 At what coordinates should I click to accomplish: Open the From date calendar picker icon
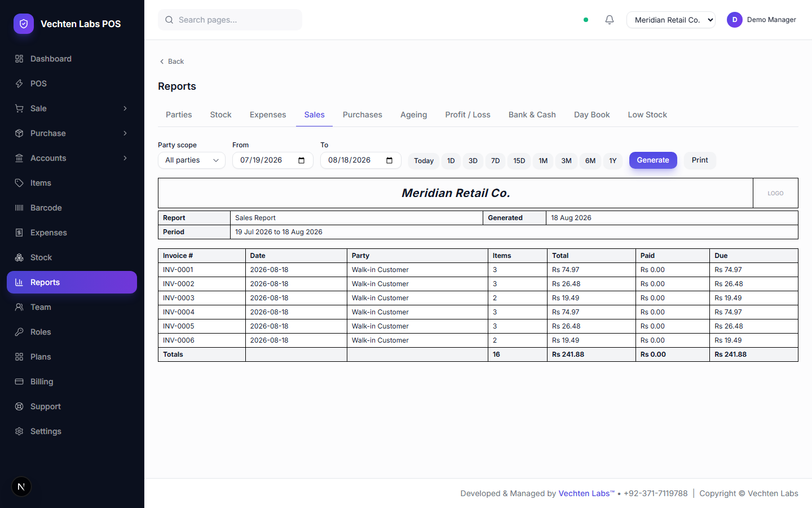pyautogui.click(x=302, y=160)
